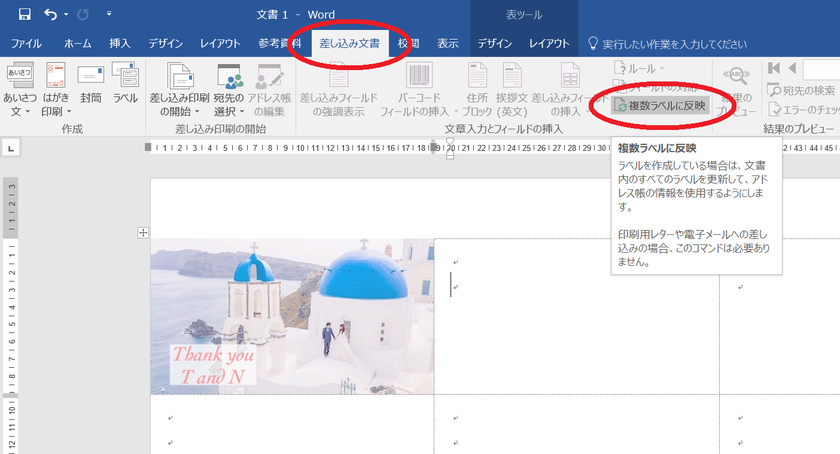Click the Undo arrow icon
The height and width of the screenshot is (454, 840).
[50, 14]
